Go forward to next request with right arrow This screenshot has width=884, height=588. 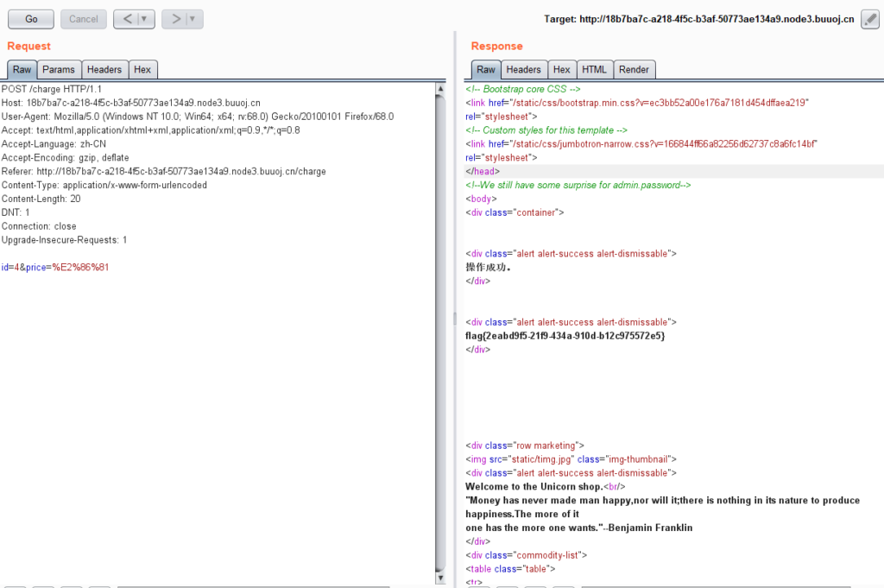[x=175, y=18]
